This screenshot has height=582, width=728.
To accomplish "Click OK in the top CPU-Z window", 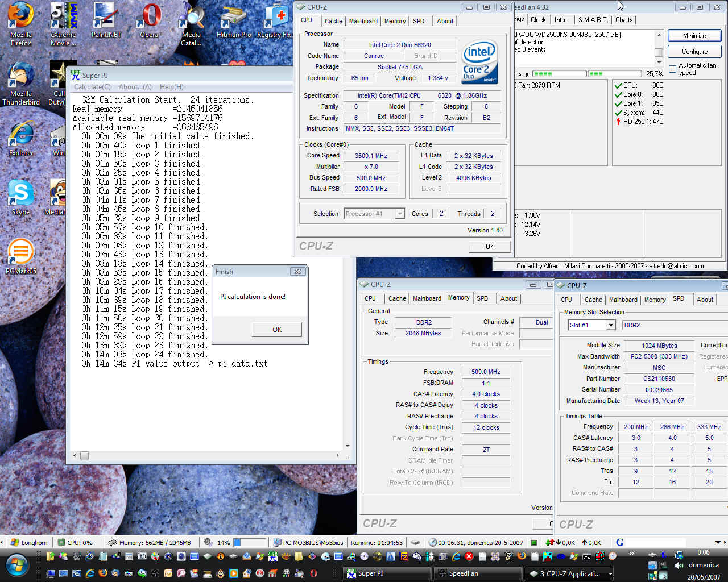I will (x=490, y=247).
